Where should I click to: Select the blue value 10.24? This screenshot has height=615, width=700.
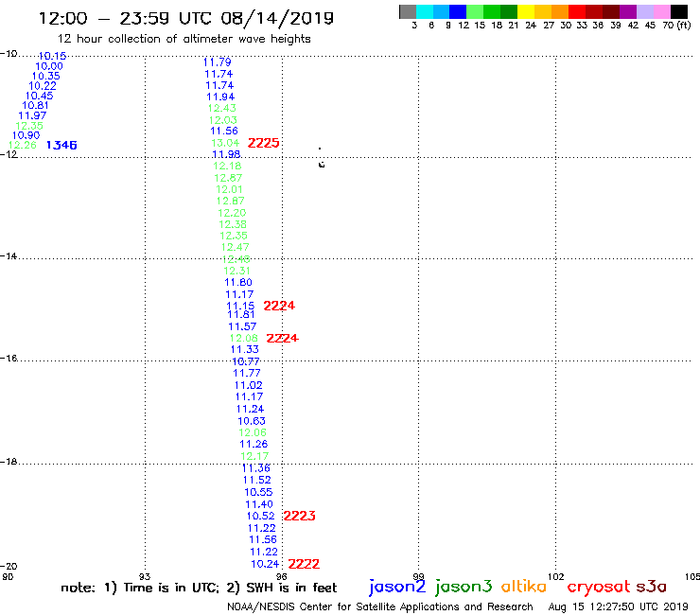point(265,564)
